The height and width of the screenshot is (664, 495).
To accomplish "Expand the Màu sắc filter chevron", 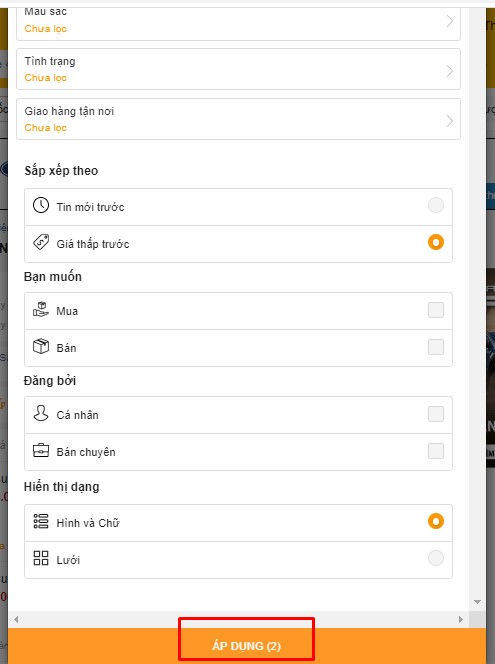I will (450, 21).
